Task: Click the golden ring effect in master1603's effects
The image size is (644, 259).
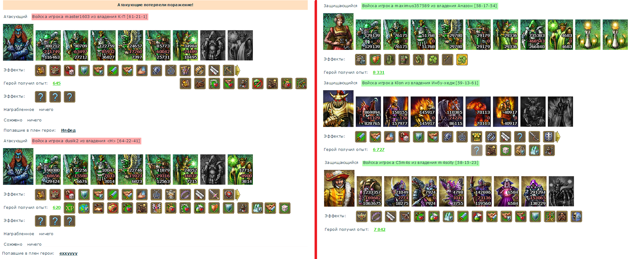Action: [200, 71]
